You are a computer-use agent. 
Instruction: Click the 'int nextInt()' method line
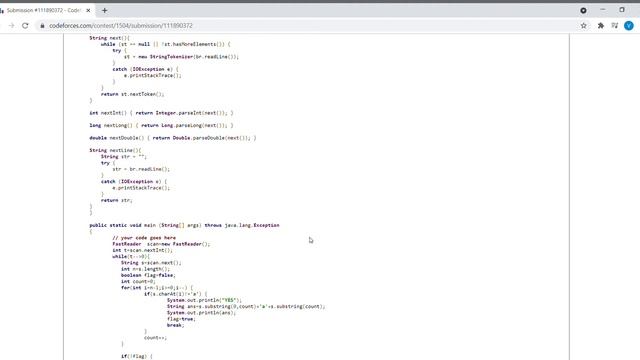click(x=161, y=113)
